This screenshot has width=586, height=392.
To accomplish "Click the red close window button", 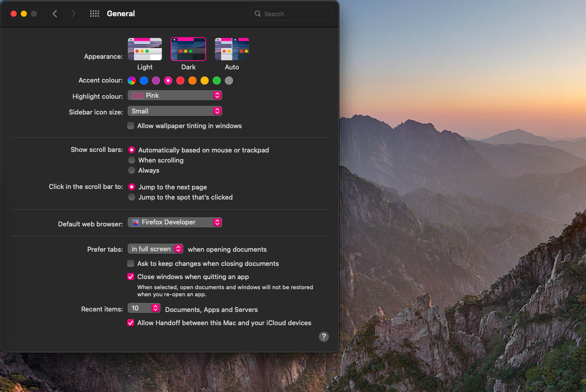I will click(x=14, y=14).
